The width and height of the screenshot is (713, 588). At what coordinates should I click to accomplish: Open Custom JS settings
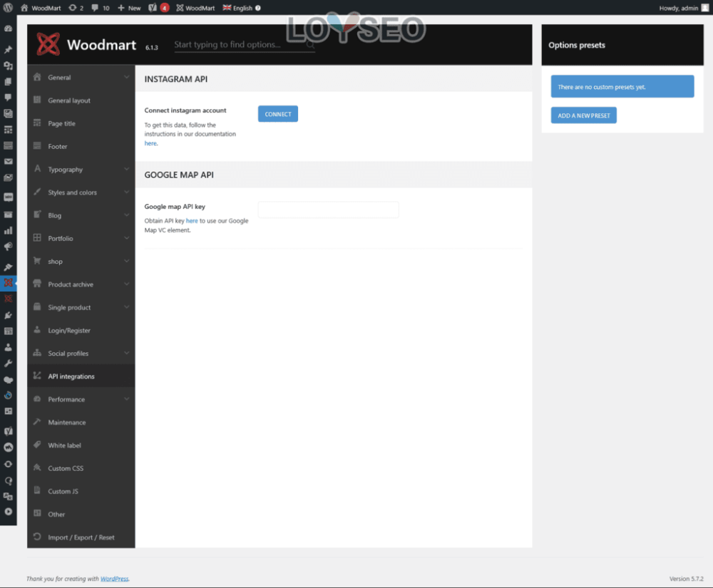[81, 491]
